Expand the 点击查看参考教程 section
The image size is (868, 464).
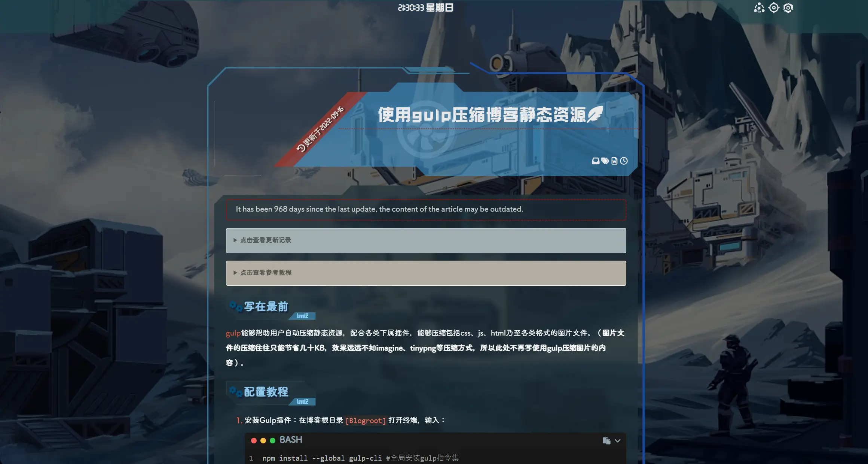coord(426,273)
